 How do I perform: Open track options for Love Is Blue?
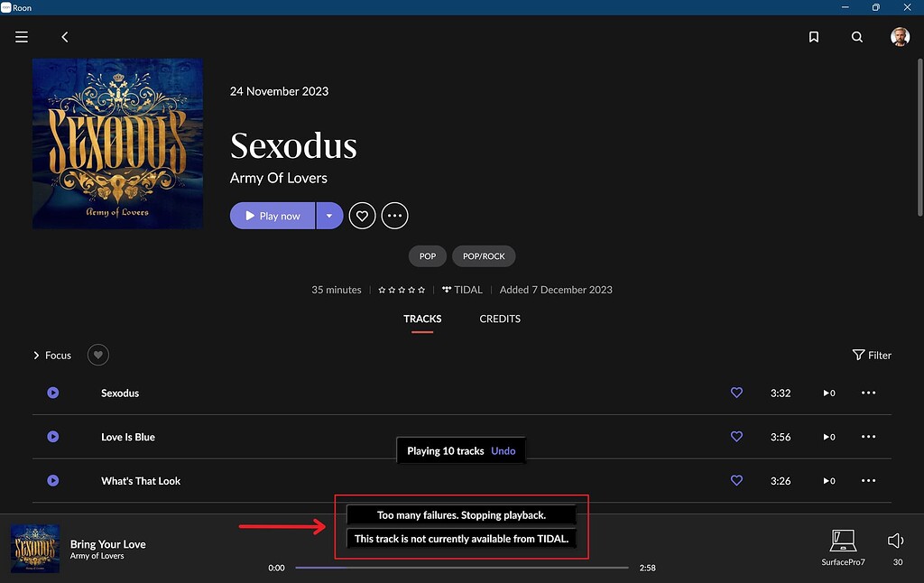[x=869, y=437]
